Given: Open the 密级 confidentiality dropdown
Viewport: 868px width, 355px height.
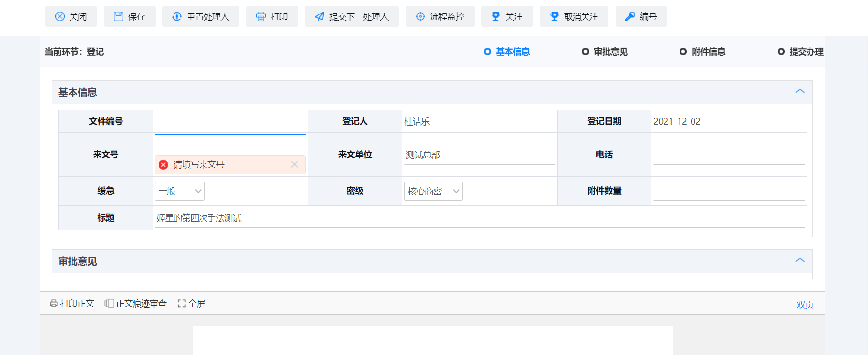Looking at the screenshot, I should (433, 191).
